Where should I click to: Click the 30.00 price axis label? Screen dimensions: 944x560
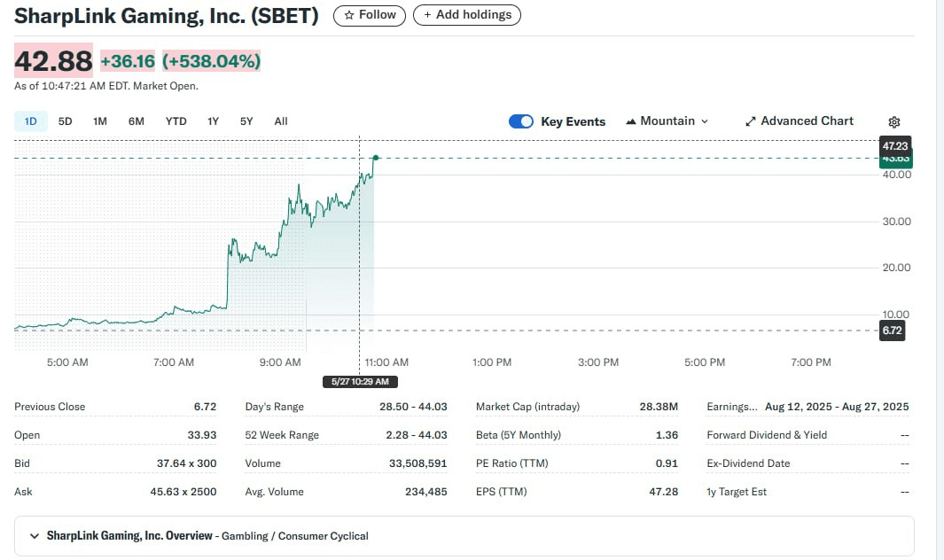[896, 222]
